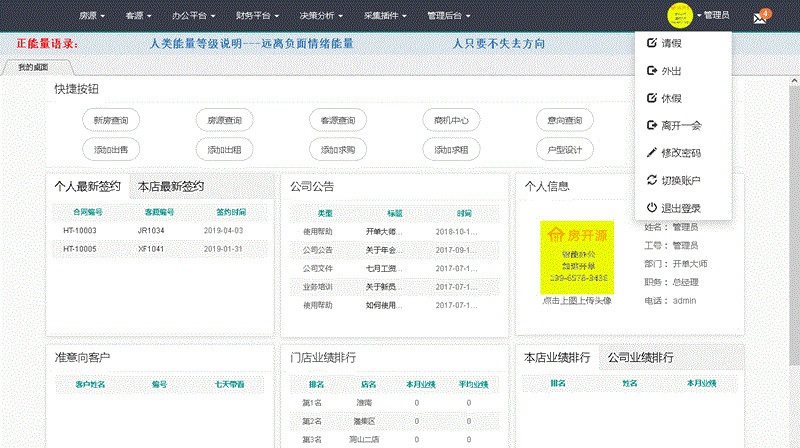Viewport: 800px width, 448px height.
Task: Click the refresh icon for 切换账户
Action: point(652,180)
